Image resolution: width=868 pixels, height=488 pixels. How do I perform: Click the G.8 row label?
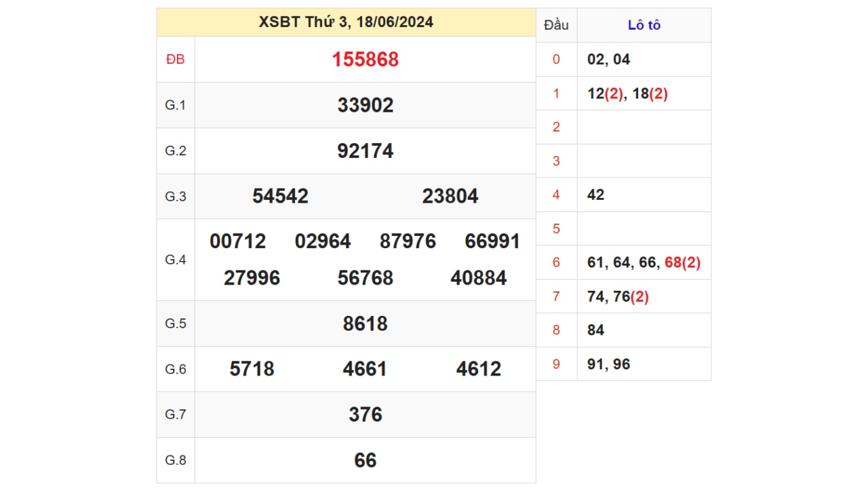click(176, 460)
